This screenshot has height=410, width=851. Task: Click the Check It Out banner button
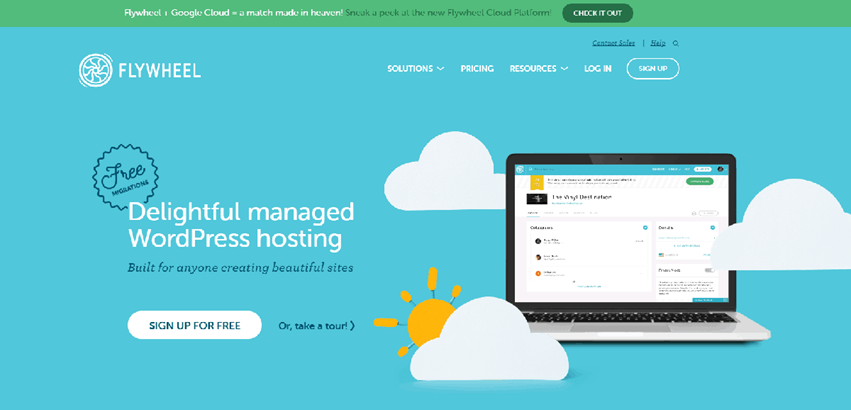598,13
